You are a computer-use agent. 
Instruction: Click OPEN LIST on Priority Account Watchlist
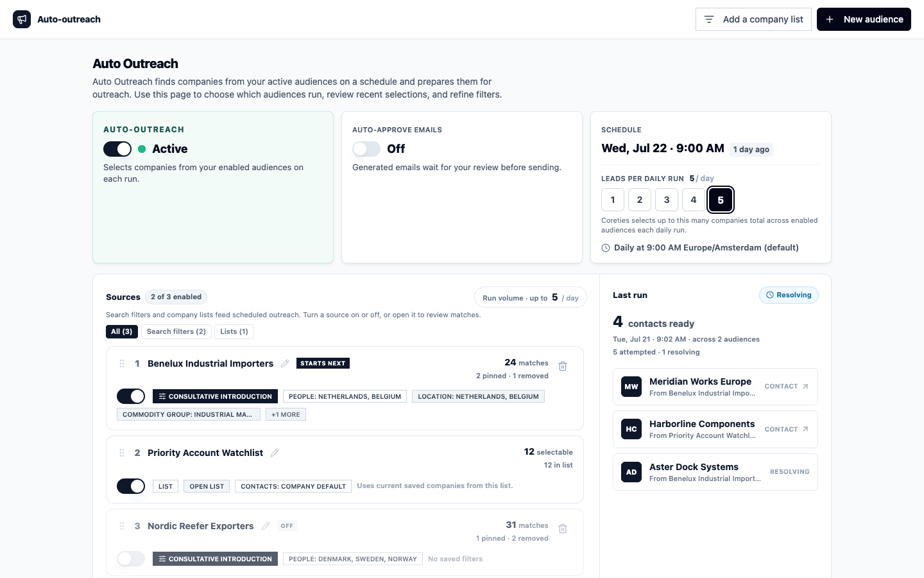tap(207, 486)
